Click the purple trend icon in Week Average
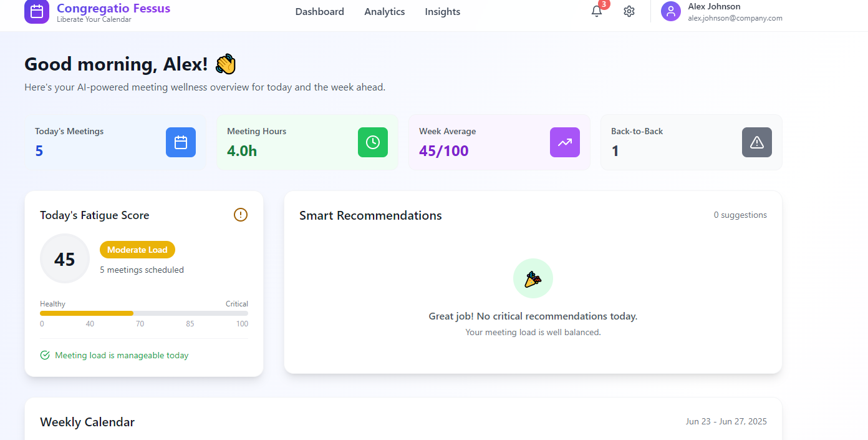The height and width of the screenshot is (440, 868). tap(565, 142)
